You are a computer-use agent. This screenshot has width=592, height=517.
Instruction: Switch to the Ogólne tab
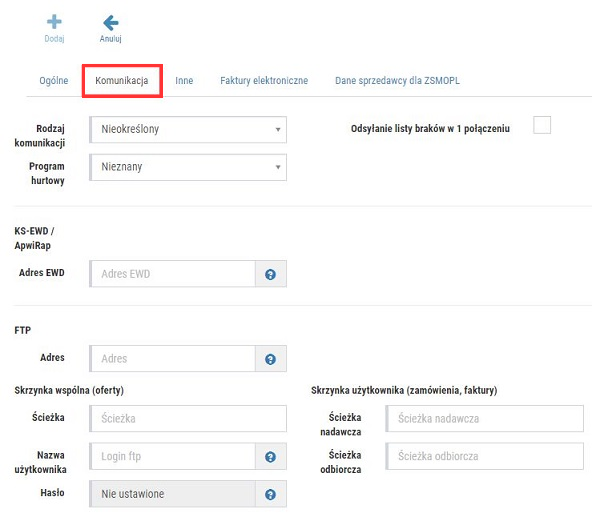[54, 80]
